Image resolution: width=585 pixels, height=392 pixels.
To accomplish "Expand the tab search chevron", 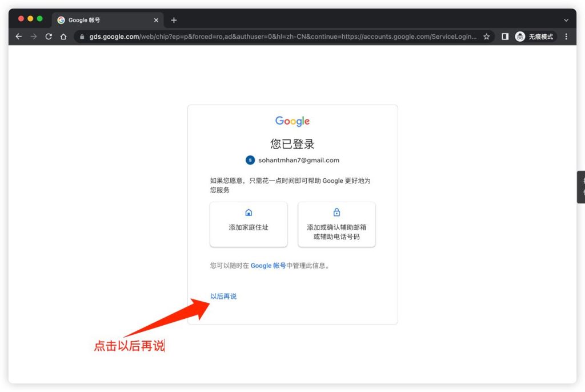I will tap(566, 20).
